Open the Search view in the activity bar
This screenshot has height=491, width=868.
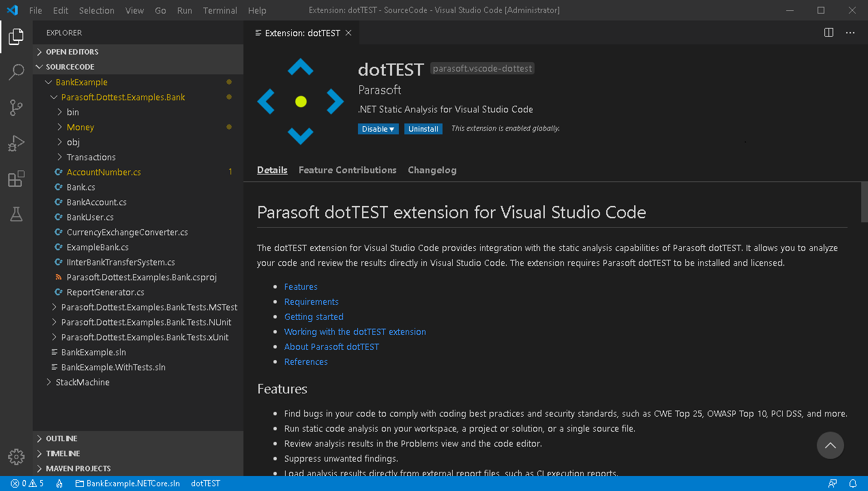(16, 72)
